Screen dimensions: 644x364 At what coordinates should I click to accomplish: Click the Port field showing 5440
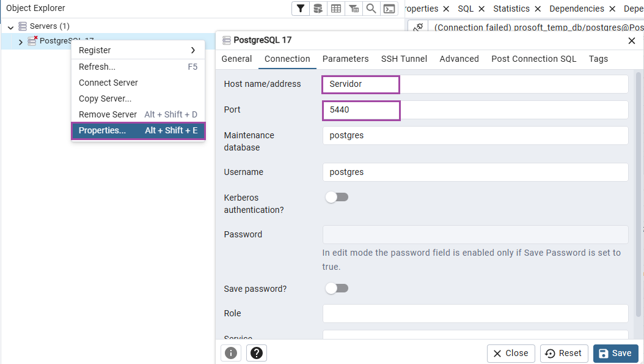pos(475,110)
